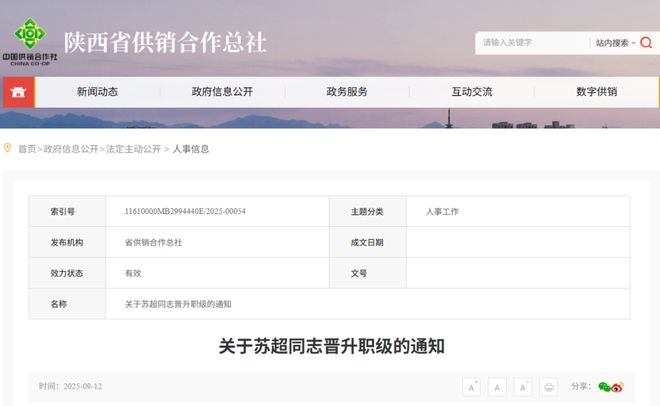Select the 政务服务 navigation tab

point(347,92)
